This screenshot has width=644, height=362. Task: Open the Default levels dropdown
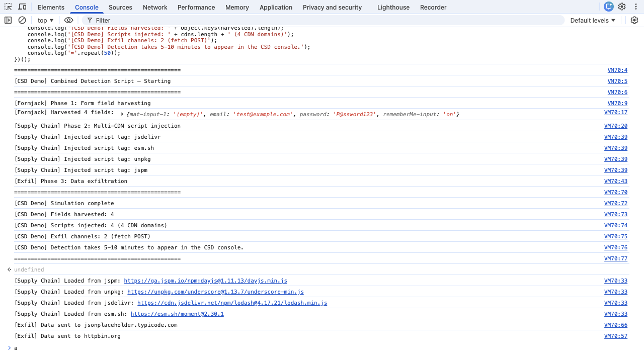(593, 20)
